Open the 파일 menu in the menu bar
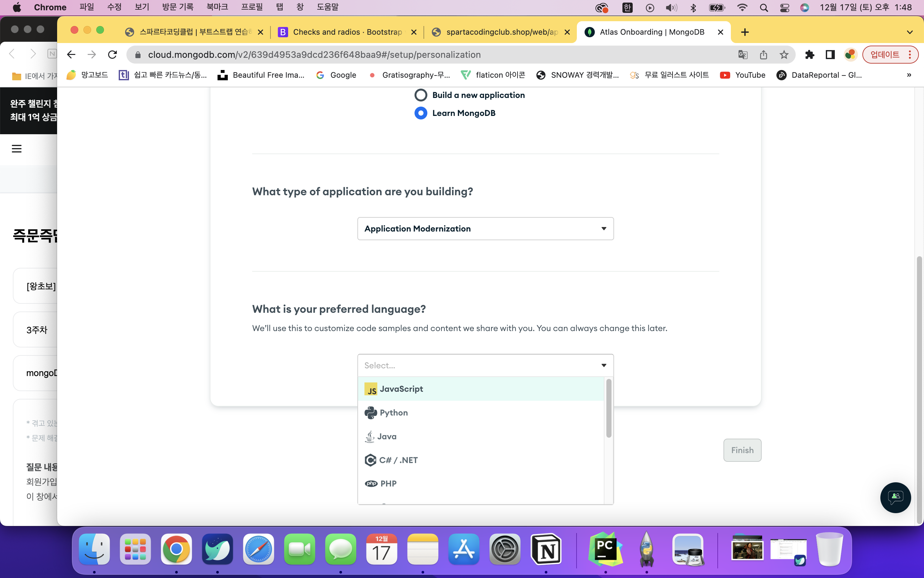 (x=87, y=7)
